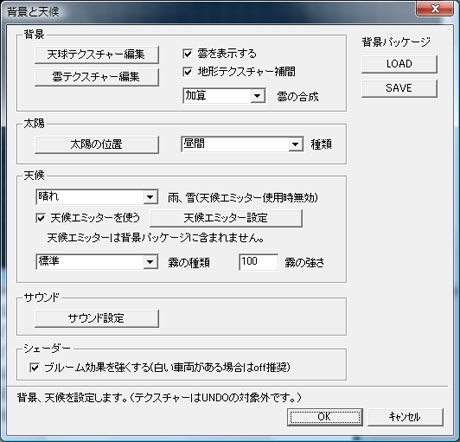The height and width of the screenshot is (442, 460).
Task: Open the 天球テクスチャー編集 editor
Action: click(x=96, y=55)
